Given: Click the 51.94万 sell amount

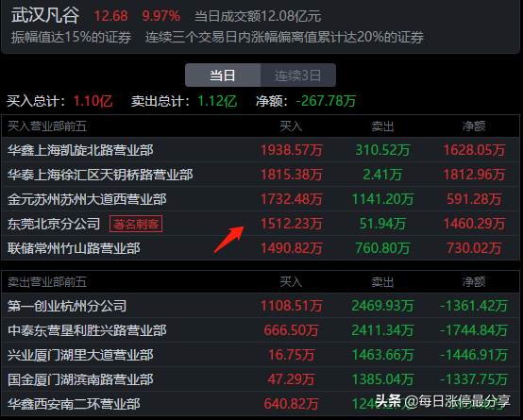Looking at the screenshot, I should [382, 224].
